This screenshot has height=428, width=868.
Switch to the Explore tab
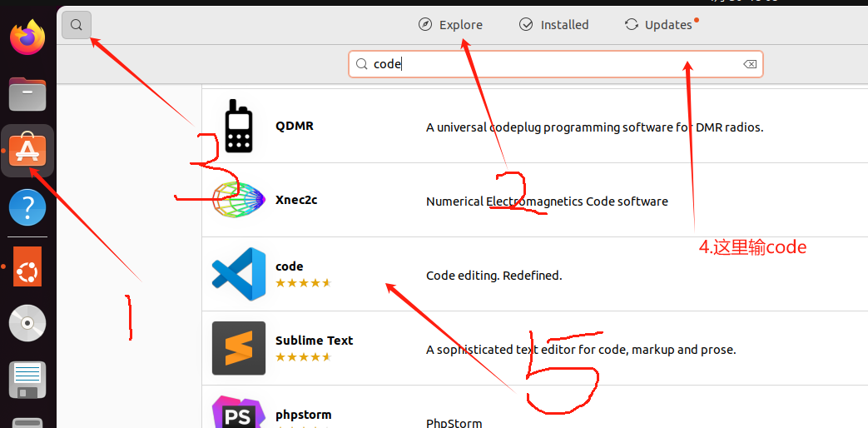450,25
